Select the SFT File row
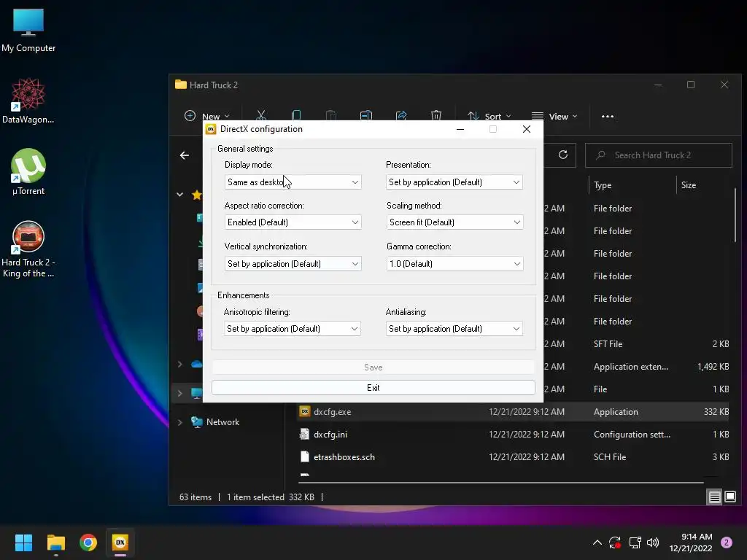This screenshot has width=747, height=560. (x=638, y=344)
